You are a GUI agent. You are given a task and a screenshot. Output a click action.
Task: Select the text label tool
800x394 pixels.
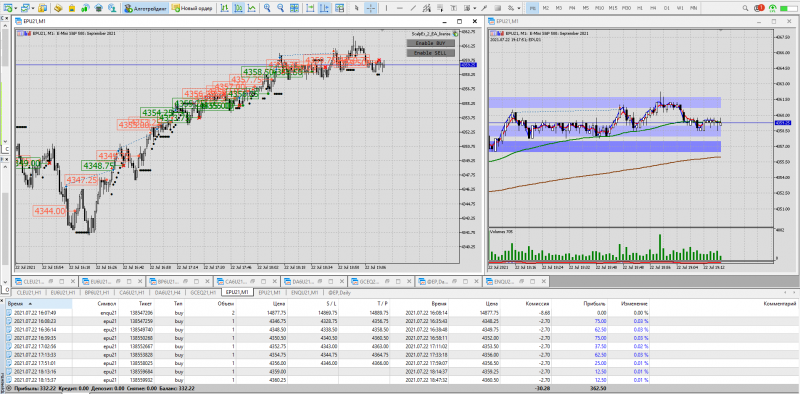point(455,8)
